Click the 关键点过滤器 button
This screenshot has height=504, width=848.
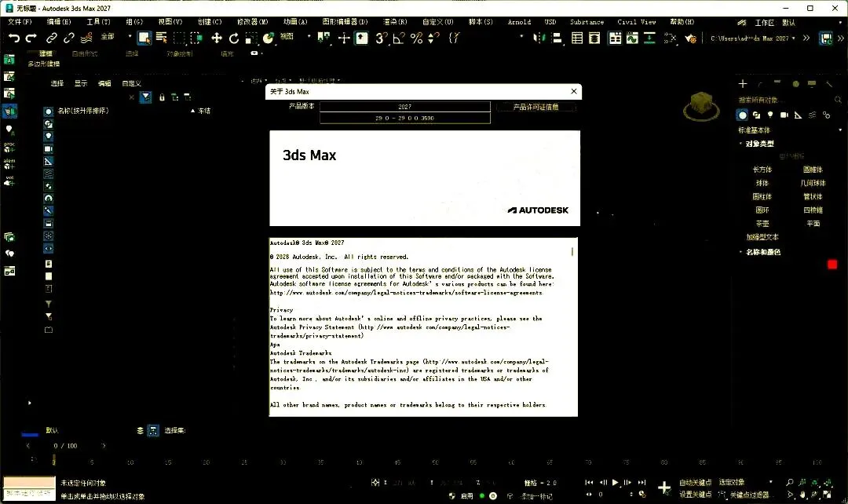[x=749, y=495]
